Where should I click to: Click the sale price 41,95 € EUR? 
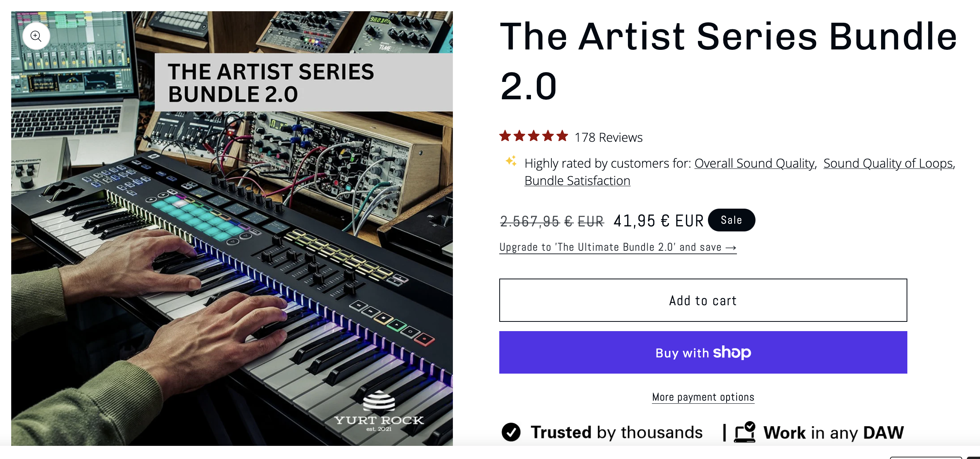click(x=658, y=221)
